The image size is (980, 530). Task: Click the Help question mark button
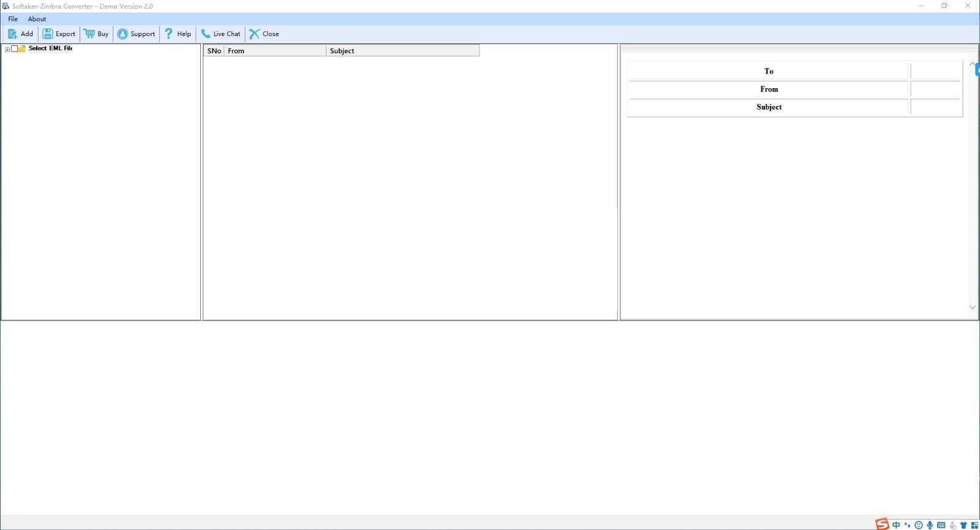click(x=178, y=34)
